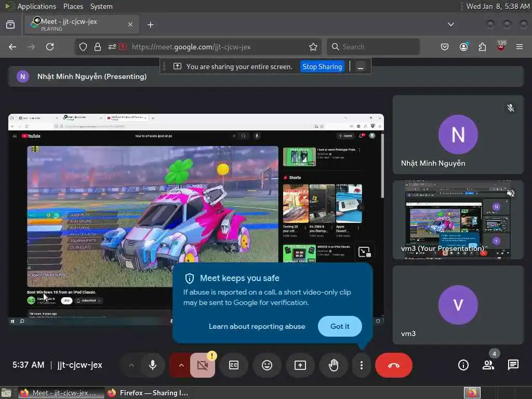This screenshot has width=532, height=399.
Task: Expand audio settings chevron beside microphone
Action: 131,365
